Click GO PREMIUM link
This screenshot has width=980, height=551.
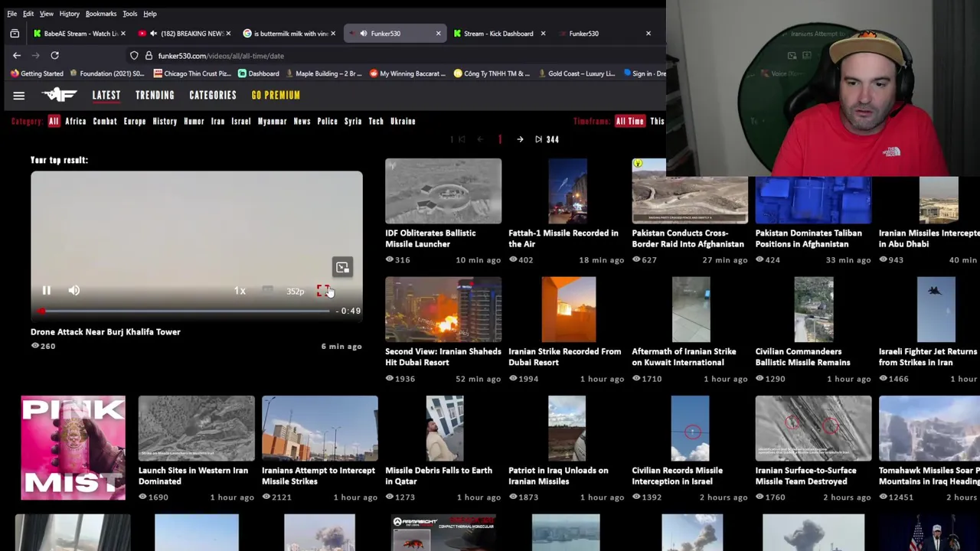click(276, 95)
